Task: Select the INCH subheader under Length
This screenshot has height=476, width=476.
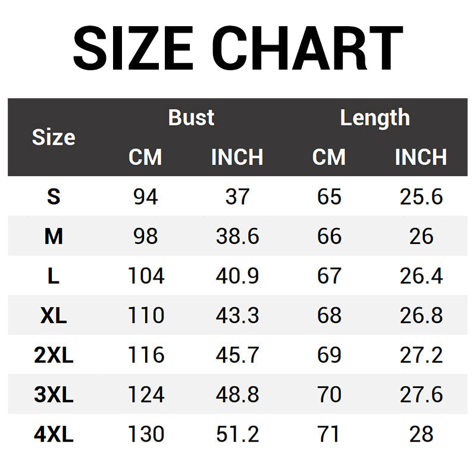Action: point(421,157)
